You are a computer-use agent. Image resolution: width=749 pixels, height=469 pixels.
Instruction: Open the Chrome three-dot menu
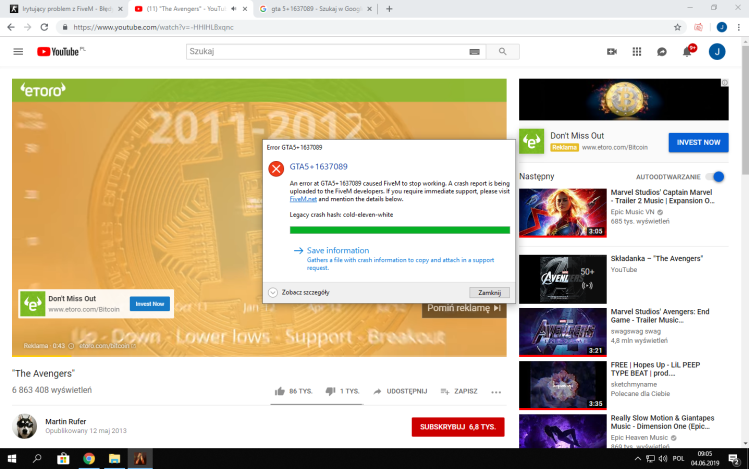click(738, 27)
